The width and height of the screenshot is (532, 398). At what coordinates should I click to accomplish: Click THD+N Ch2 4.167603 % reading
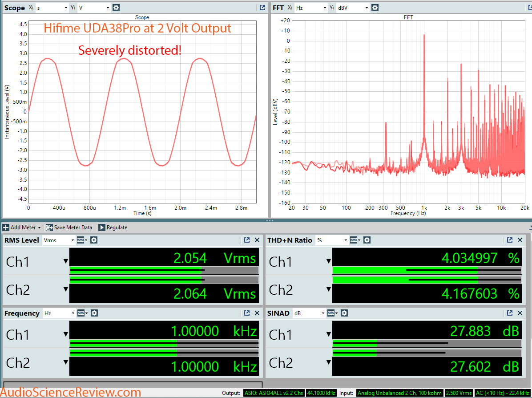click(x=480, y=293)
